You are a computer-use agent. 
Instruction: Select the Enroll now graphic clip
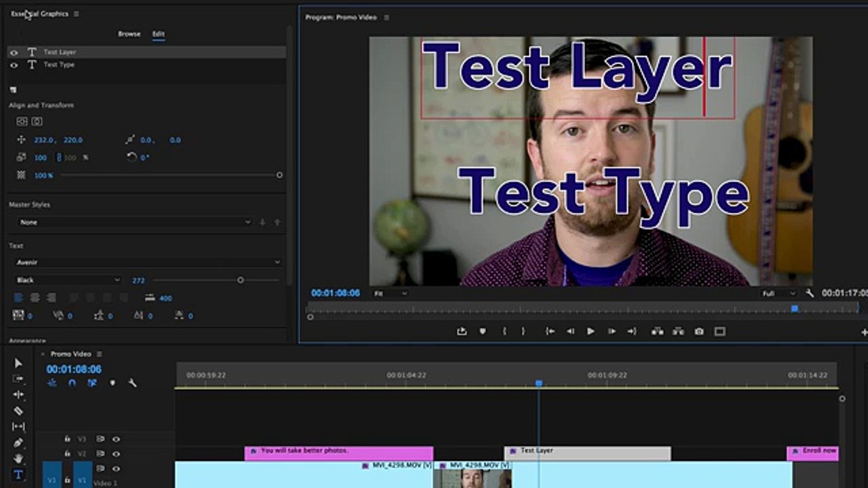pyautogui.click(x=812, y=453)
